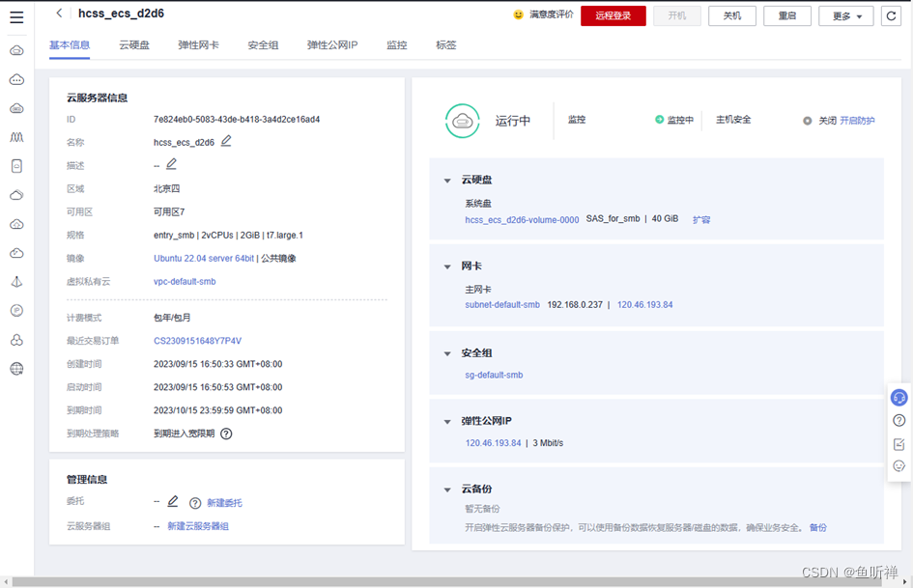Click the 监控中 status text
Image resolution: width=913 pixels, height=588 pixels.
(680, 120)
